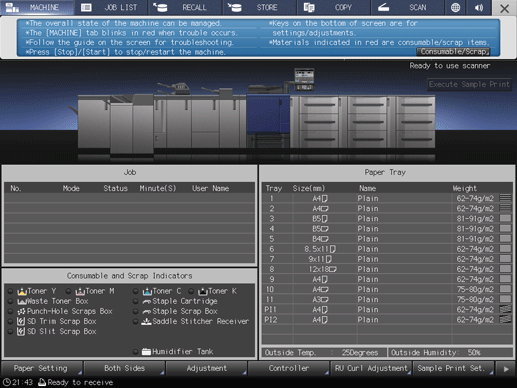This screenshot has height=388, width=517.
Task: Select the Saddle Stitcher Receiver indicator lamp
Action: pyautogui.click(x=135, y=321)
